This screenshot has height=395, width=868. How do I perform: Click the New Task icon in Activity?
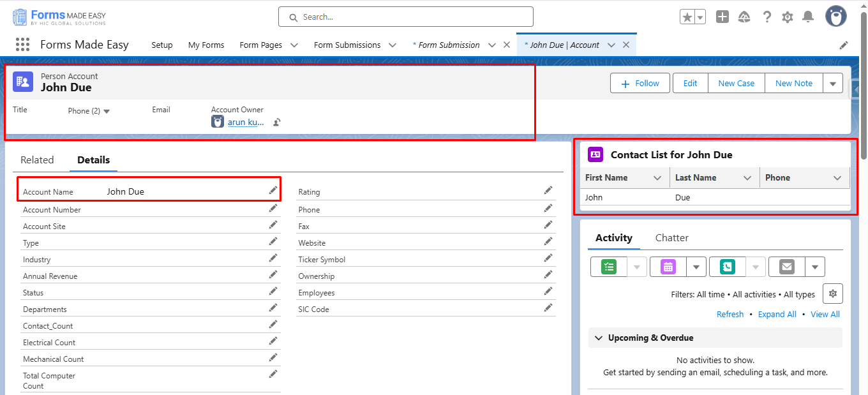pyautogui.click(x=609, y=267)
